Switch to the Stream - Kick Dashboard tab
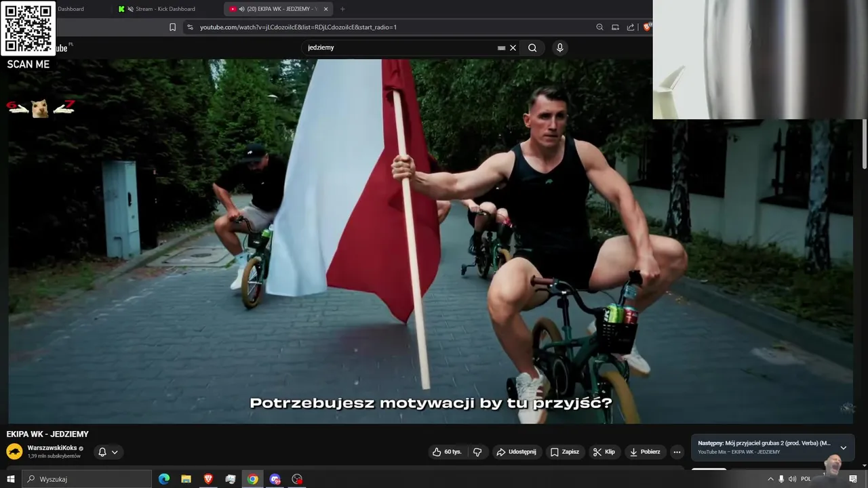The width and height of the screenshot is (868, 488). coord(164,9)
